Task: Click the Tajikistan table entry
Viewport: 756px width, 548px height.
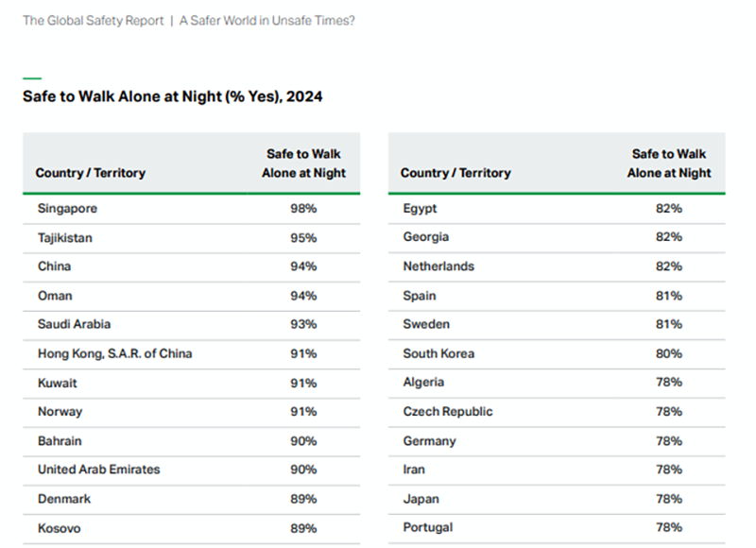Action: tap(65, 238)
